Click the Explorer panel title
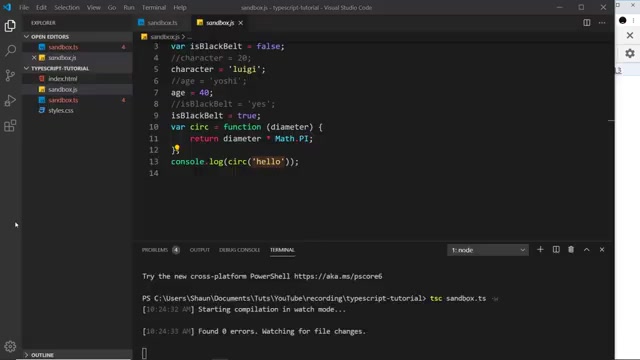640x360 pixels. 43,23
